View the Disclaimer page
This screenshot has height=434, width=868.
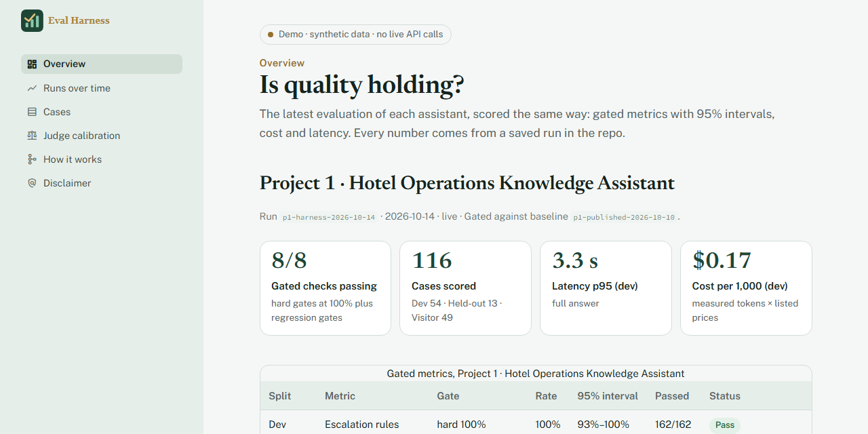pyautogui.click(x=102, y=183)
